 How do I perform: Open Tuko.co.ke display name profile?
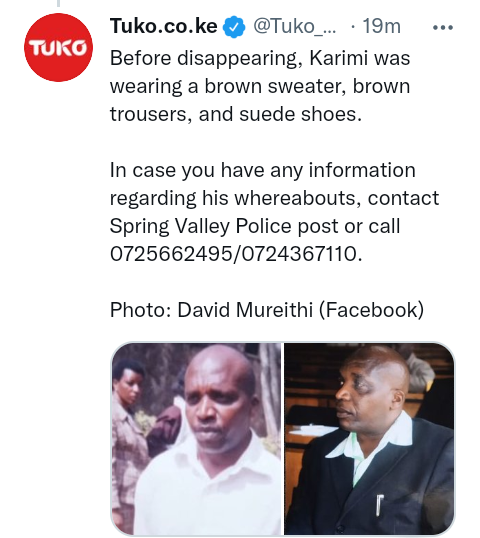click(x=164, y=26)
